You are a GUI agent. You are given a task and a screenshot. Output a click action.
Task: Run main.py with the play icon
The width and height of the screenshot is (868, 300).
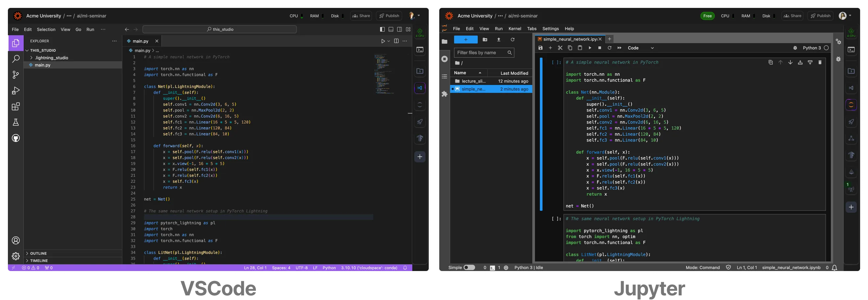point(383,41)
